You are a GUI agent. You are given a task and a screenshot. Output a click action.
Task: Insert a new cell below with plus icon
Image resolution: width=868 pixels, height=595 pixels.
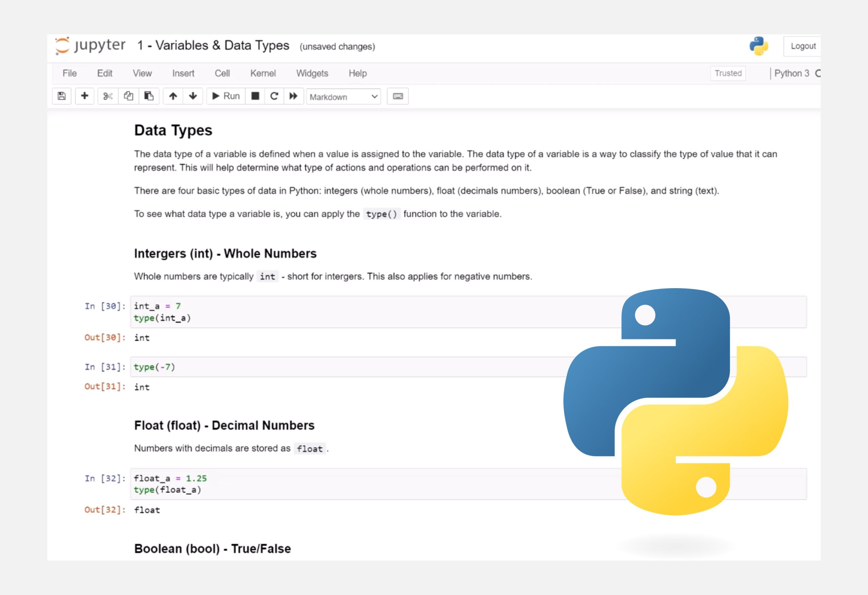click(x=84, y=96)
